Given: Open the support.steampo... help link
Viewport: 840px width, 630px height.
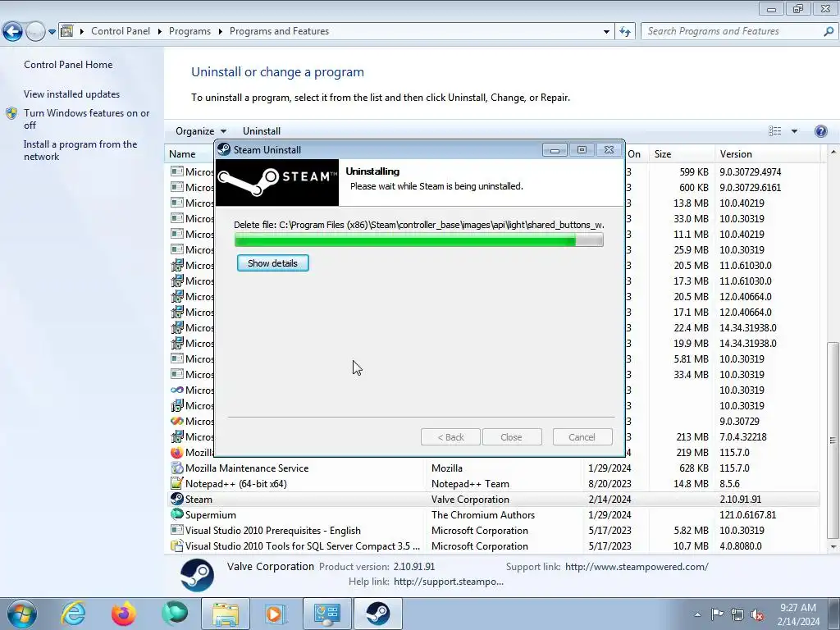Looking at the screenshot, I should (x=449, y=582).
